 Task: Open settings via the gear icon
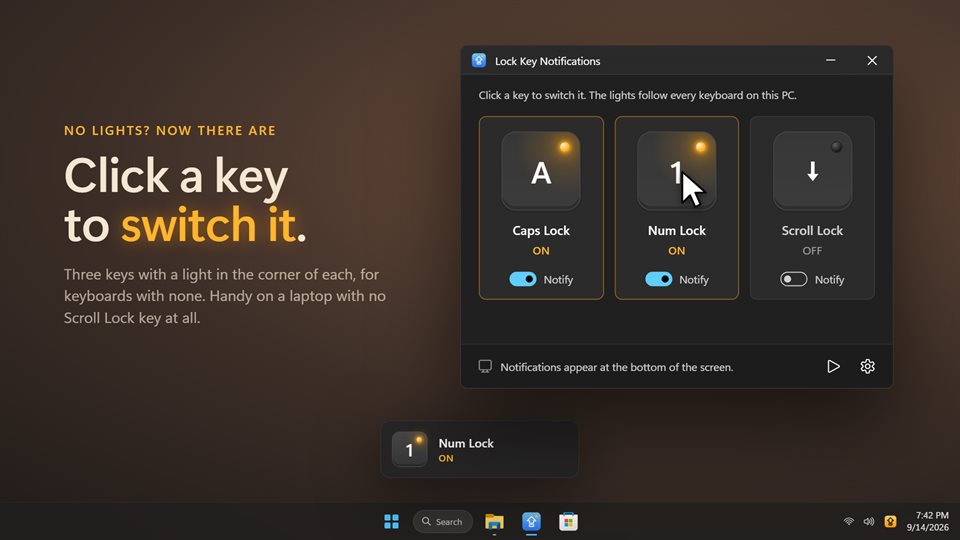[868, 366]
